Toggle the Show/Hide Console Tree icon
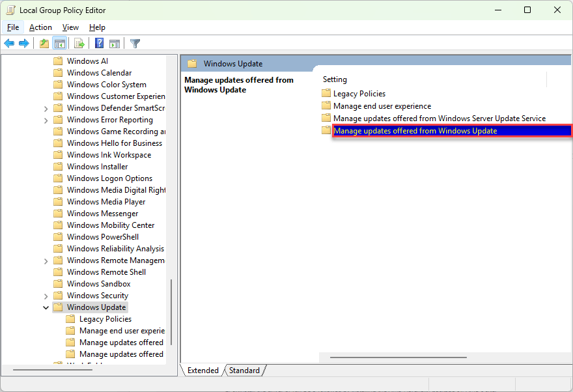The height and width of the screenshot is (392, 573). click(59, 44)
